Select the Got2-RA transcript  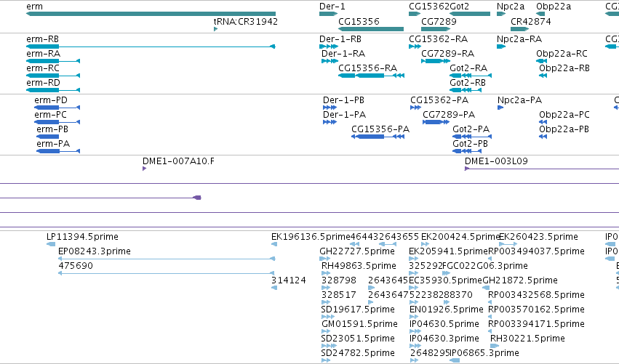(x=471, y=76)
